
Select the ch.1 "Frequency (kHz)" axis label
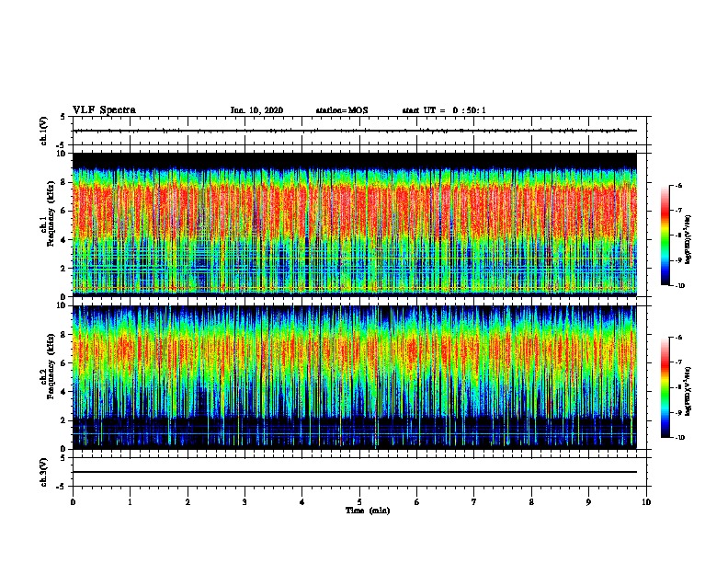click(51, 213)
